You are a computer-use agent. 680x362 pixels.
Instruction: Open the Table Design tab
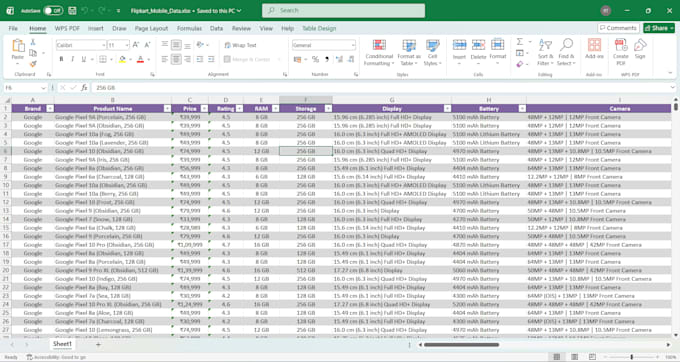click(319, 28)
